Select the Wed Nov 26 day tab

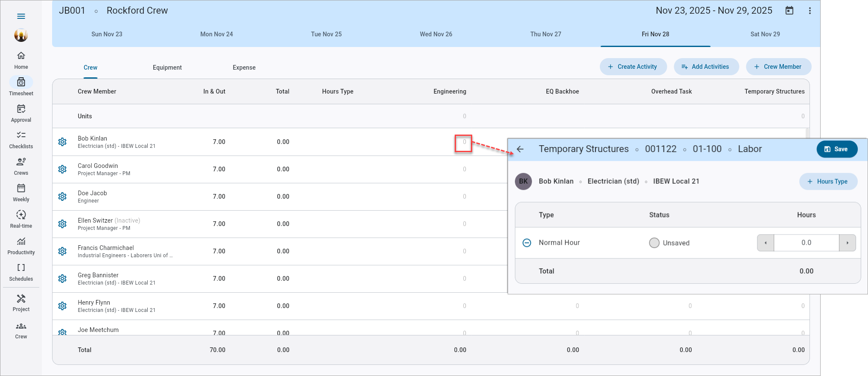click(436, 34)
